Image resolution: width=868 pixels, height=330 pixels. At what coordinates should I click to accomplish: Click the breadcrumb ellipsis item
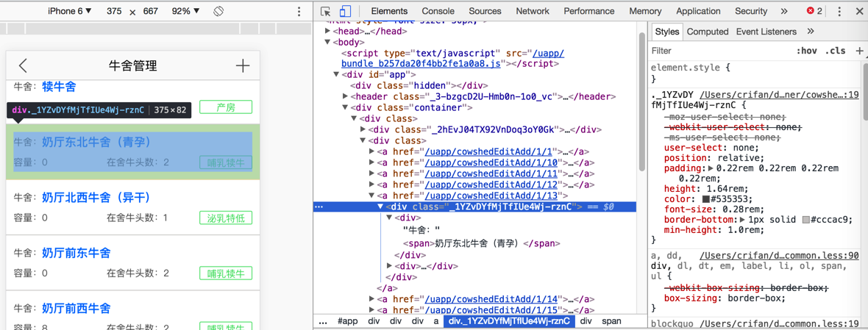(323, 320)
